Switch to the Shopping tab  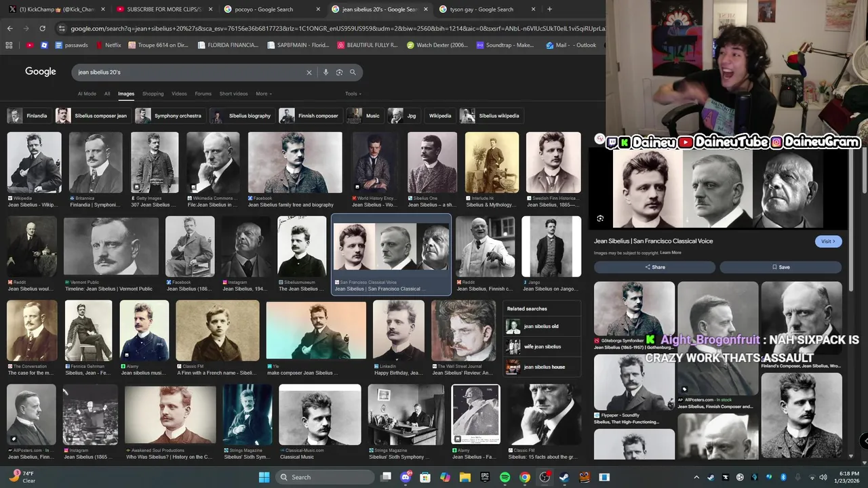(x=153, y=94)
